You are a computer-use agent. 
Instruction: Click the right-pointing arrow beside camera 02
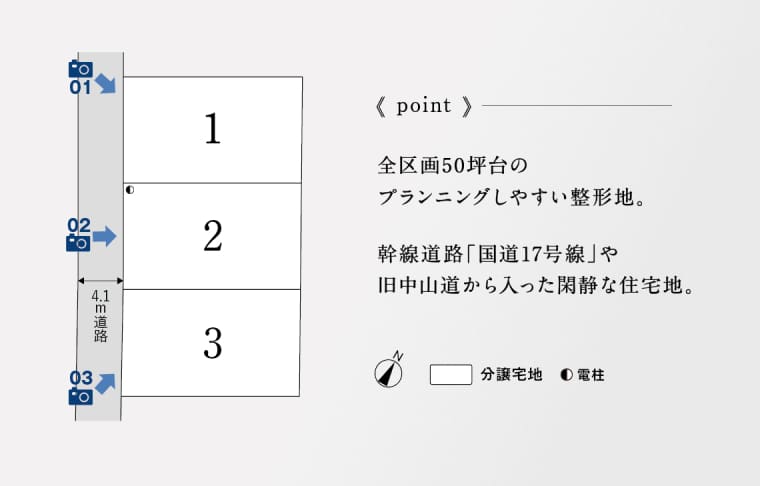tap(104, 236)
